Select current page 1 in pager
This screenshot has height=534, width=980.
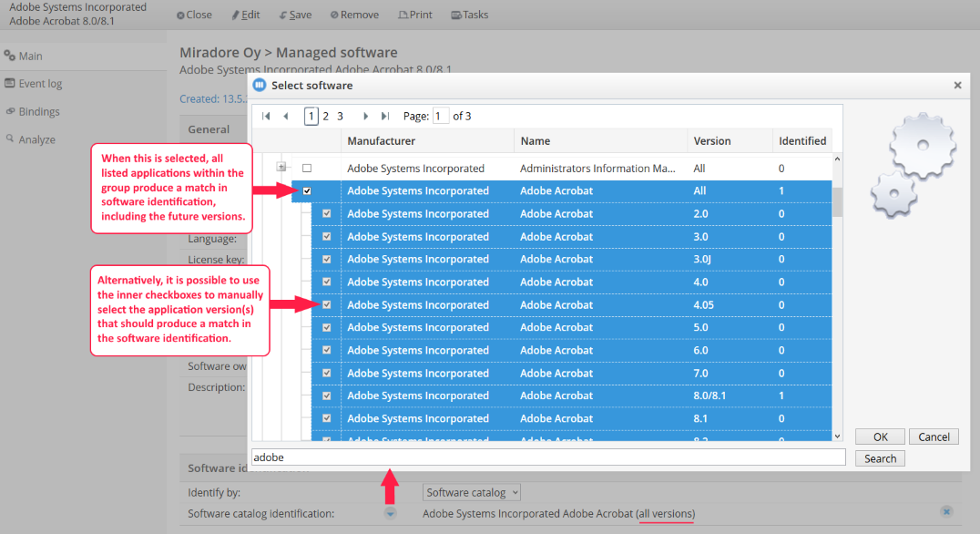pyautogui.click(x=311, y=116)
